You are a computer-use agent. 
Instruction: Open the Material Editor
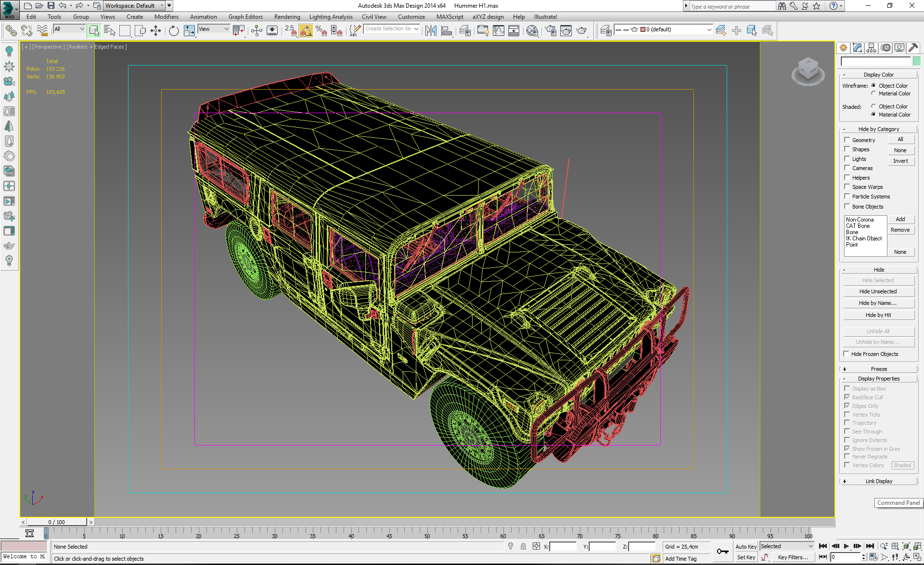click(x=532, y=31)
